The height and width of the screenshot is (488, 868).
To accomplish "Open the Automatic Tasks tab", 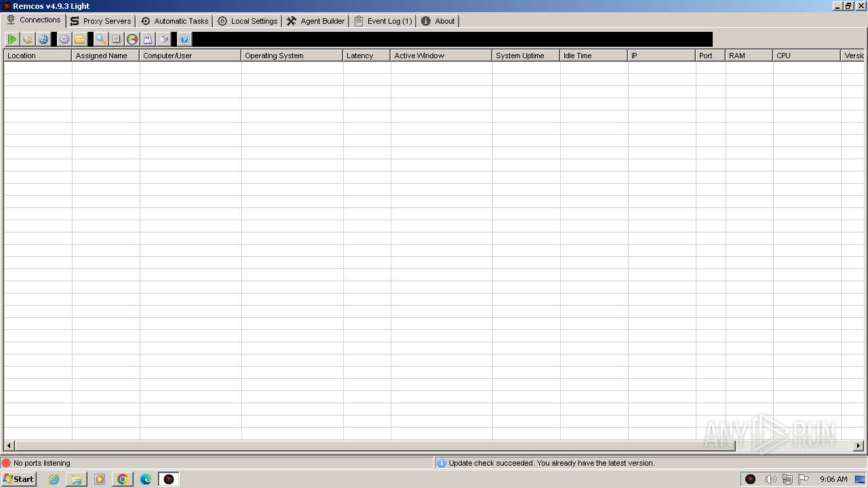I will click(174, 21).
